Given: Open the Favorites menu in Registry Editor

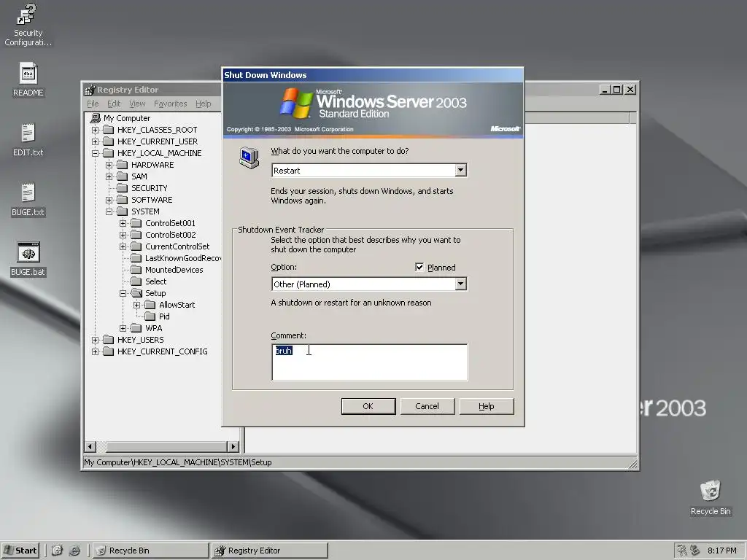Looking at the screenshot, I should click(170, 104).
